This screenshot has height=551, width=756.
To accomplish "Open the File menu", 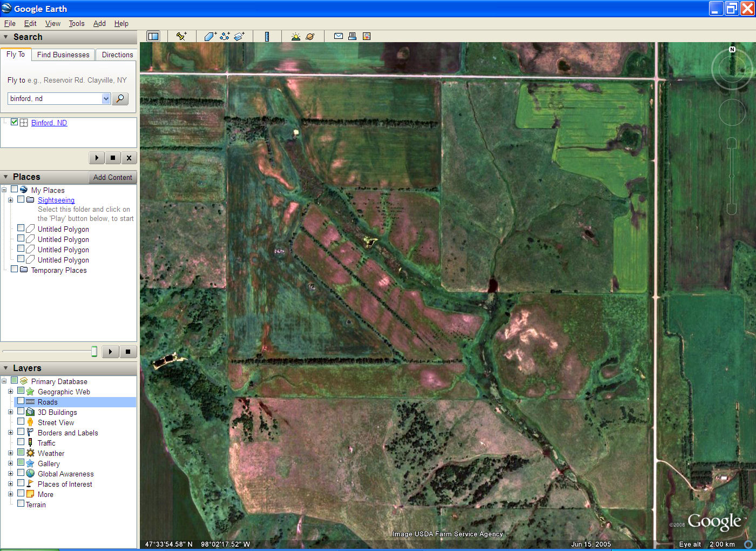I will [x=10, y=24].
